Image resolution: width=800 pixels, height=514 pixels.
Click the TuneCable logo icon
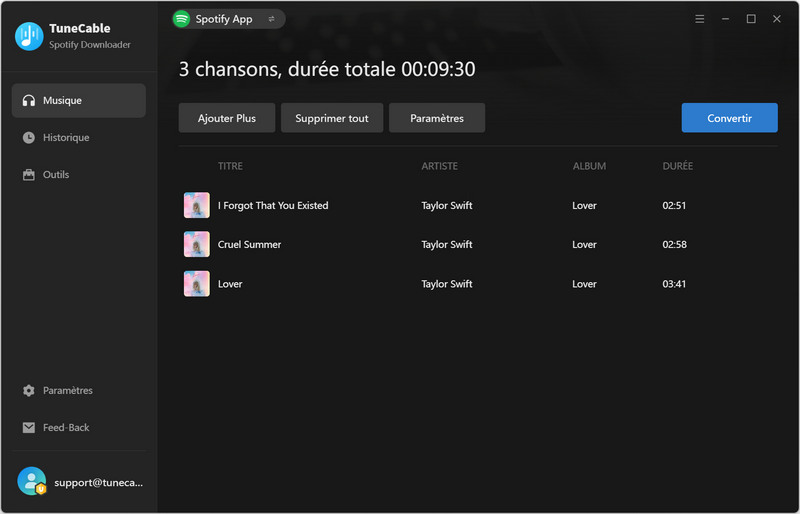pos(29,36)
